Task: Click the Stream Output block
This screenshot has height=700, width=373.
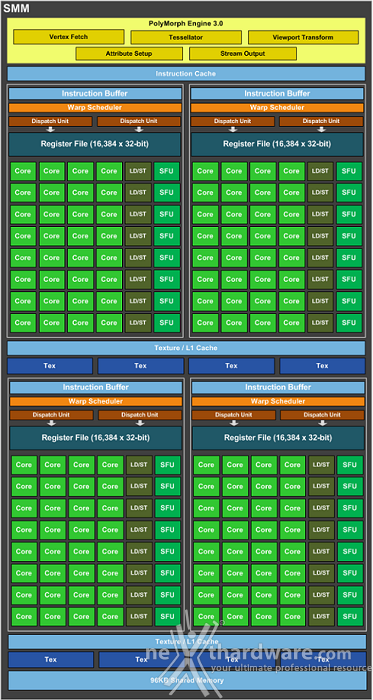Action: point(243,54)
